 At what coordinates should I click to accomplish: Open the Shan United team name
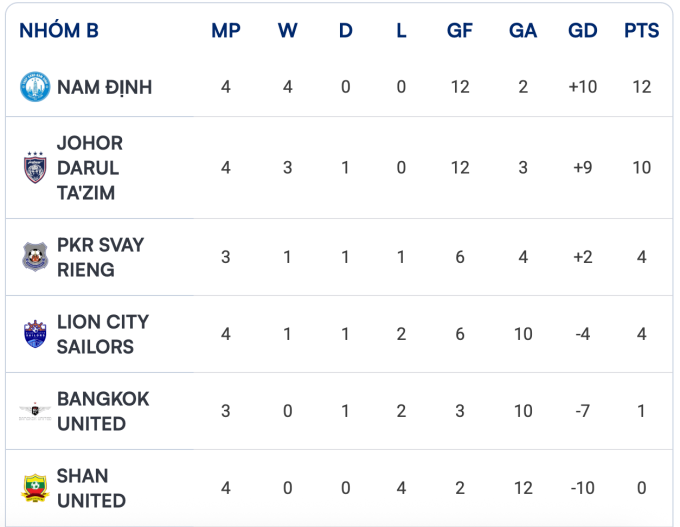[91, 488]
